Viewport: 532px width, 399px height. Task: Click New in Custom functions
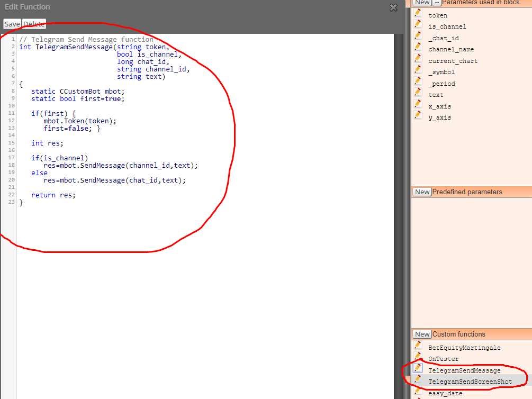422,334
